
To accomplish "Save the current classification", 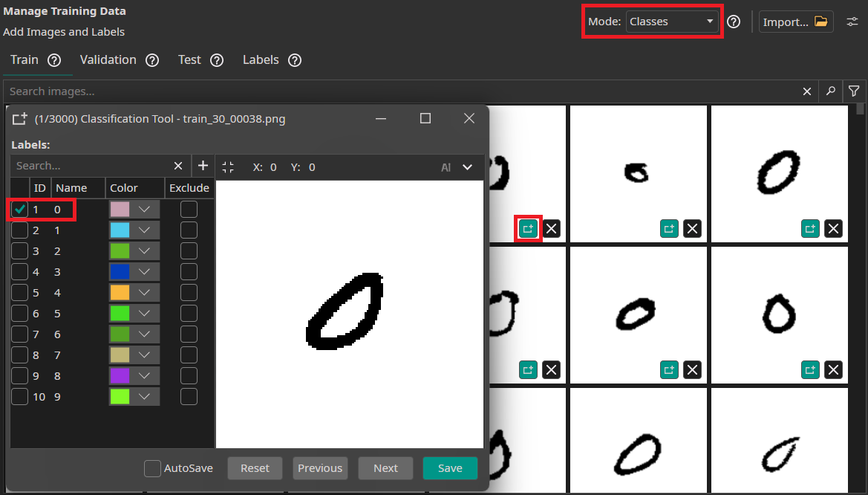I will pyautogui.click(x=449, y=468).
